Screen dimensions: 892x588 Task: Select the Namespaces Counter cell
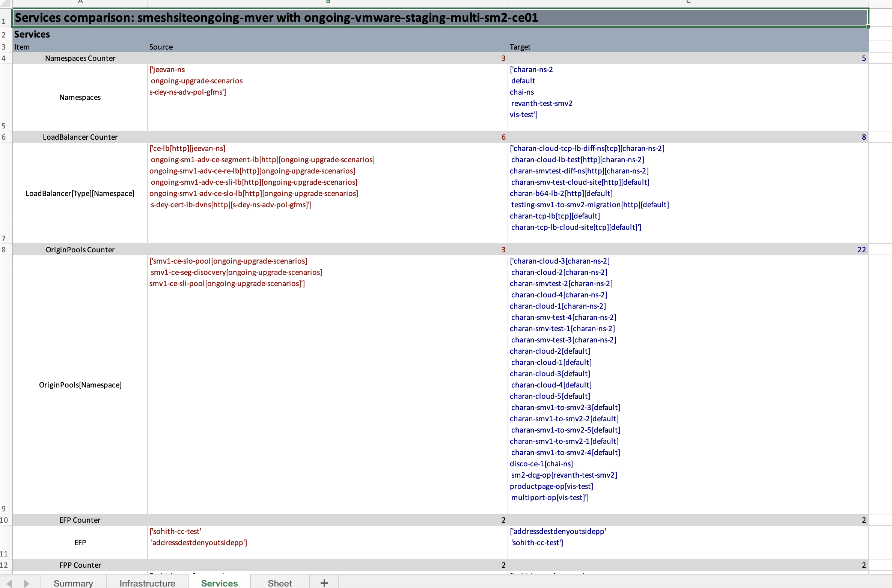(80, 58)
